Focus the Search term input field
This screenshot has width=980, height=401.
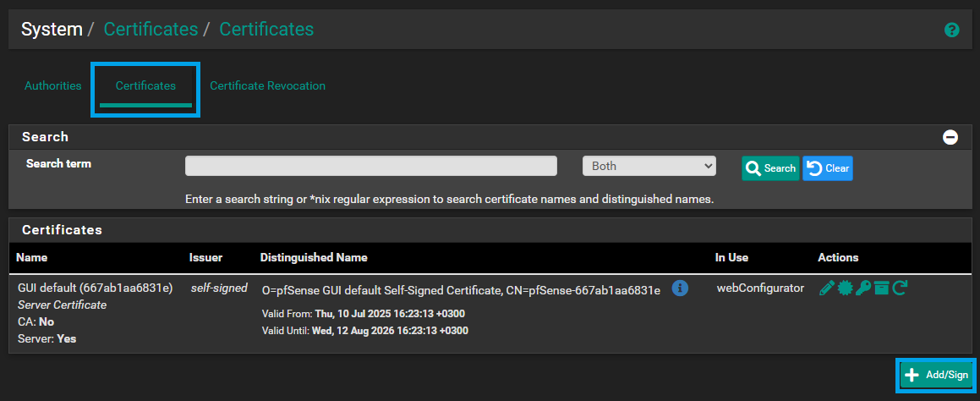pyautogui.click(x=370, y=167)
